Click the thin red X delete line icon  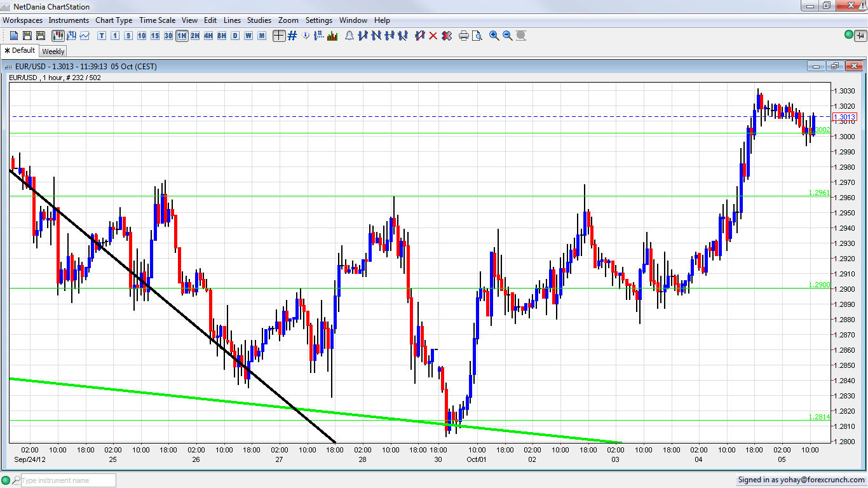point(433,36)
